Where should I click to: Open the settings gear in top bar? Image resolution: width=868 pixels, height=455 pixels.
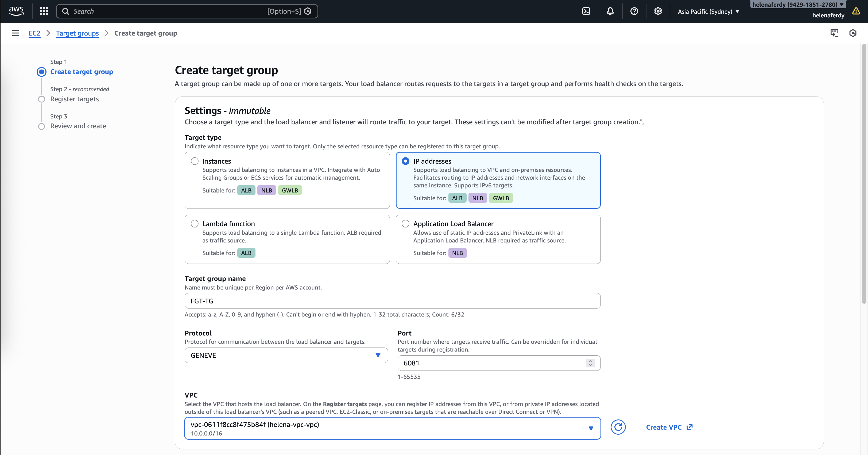point(658,11)
